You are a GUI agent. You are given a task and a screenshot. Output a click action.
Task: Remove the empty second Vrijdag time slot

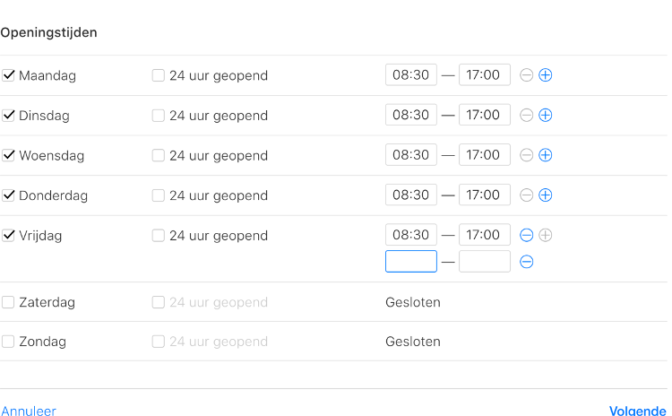tap(527, 262)
